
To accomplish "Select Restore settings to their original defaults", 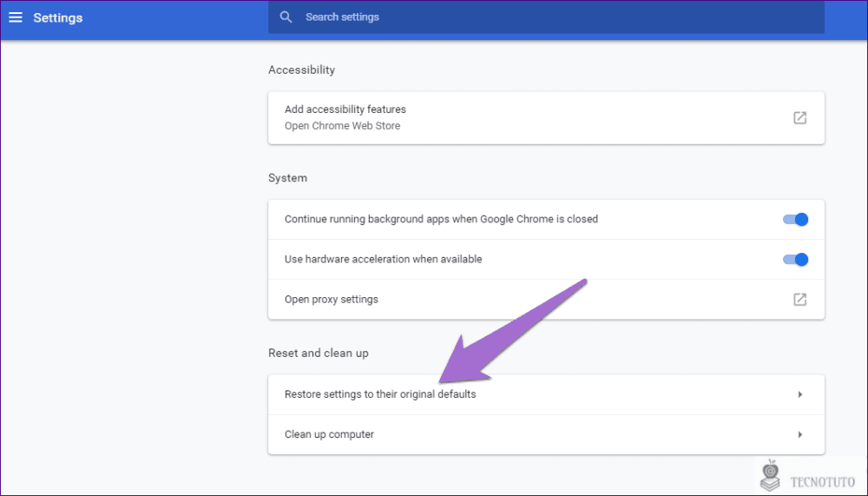I will click(546, 394).
